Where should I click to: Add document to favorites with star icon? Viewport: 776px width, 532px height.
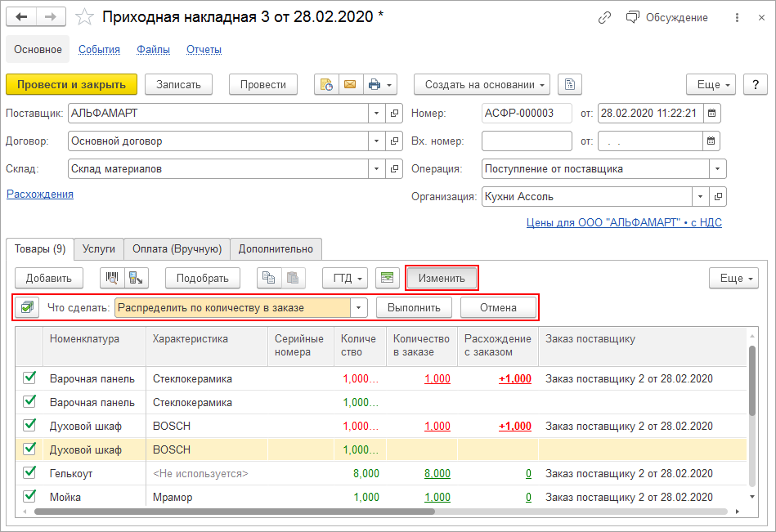84,17
